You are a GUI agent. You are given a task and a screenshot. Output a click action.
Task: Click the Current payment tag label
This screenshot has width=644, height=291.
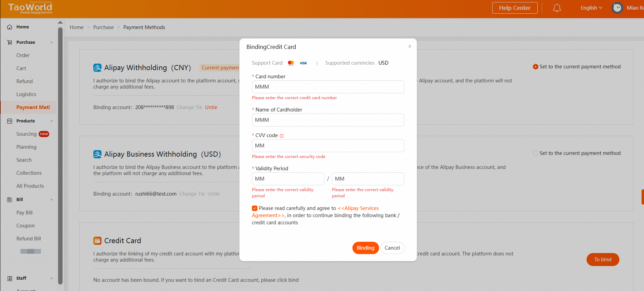point(220,68)
